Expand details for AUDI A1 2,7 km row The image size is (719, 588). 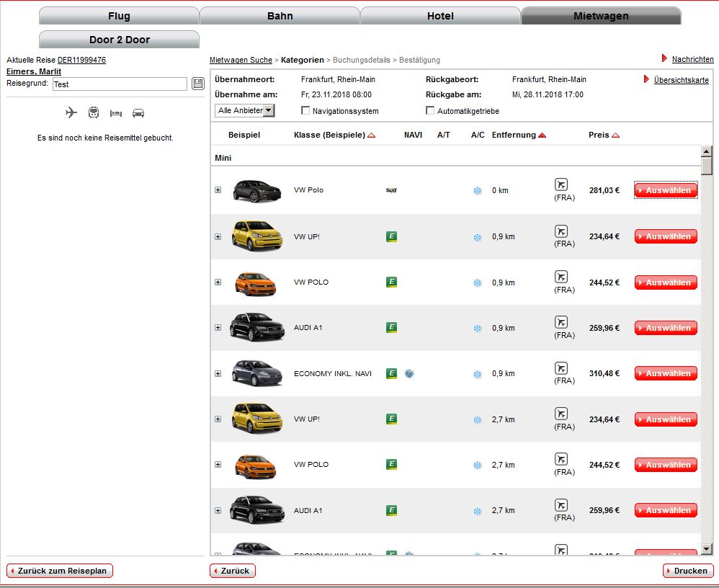point(218,510)
